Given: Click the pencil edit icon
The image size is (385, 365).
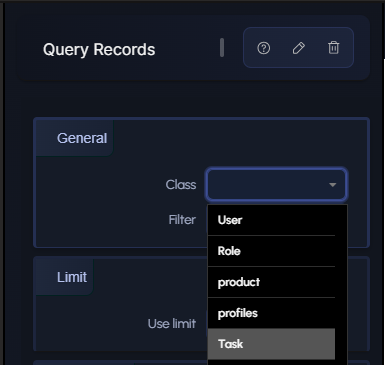Looking at the screenshot, I should point(298,48).
